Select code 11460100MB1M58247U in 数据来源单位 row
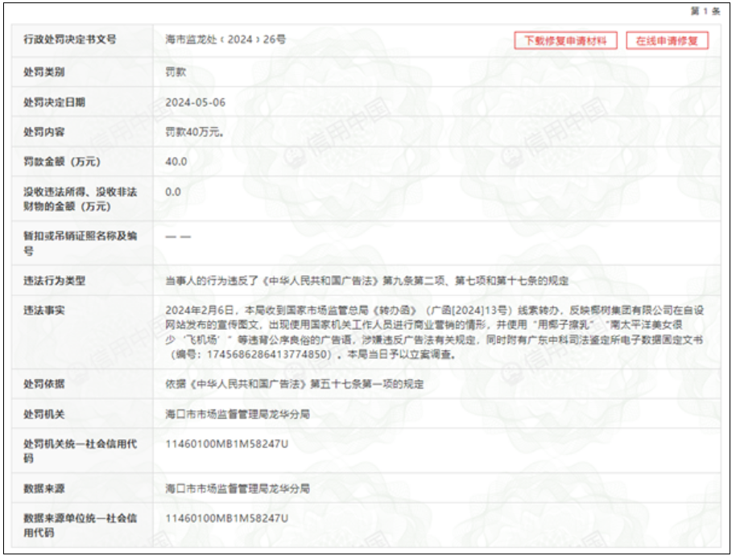The height and width of the screenshot is (560, 736). click(227, 518)
